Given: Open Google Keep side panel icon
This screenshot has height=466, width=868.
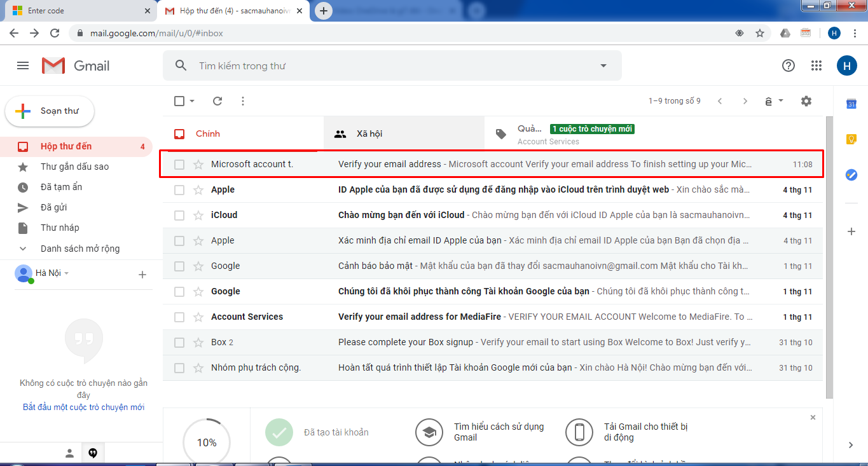Looking at the screenshot, I should click(851, 139).
